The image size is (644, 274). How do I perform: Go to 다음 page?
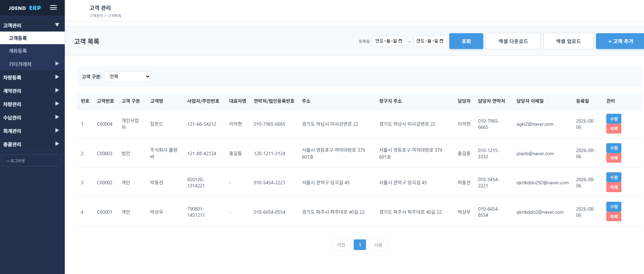click(x=378, y=245)
